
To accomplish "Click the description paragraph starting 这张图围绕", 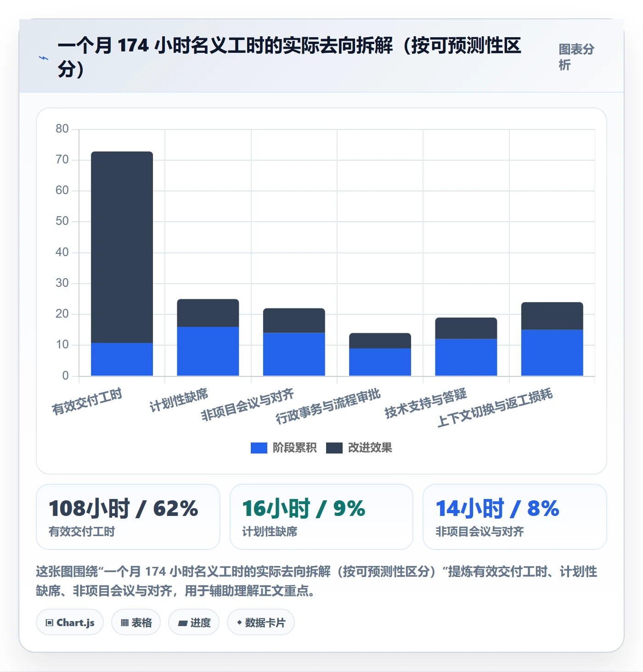I will pos(317,581).
